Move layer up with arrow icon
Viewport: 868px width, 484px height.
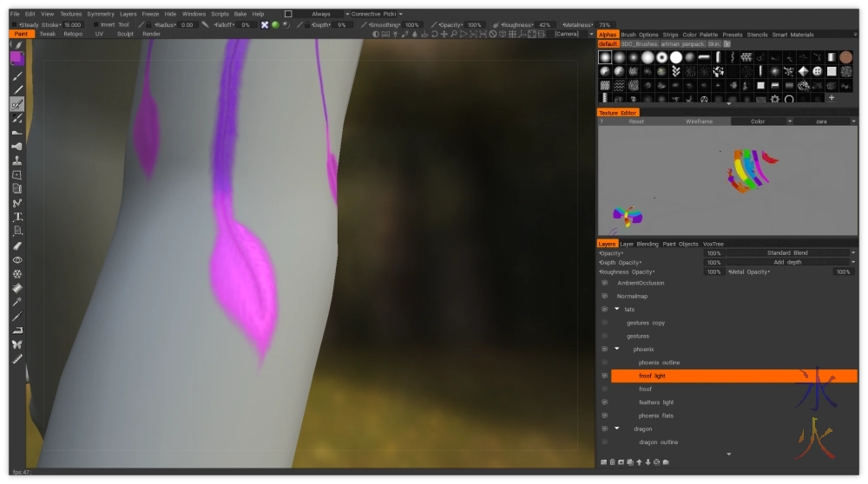point(639,461)
